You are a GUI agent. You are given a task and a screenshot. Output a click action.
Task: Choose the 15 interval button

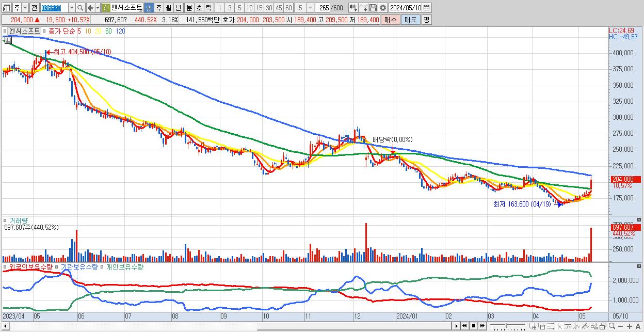259,8
